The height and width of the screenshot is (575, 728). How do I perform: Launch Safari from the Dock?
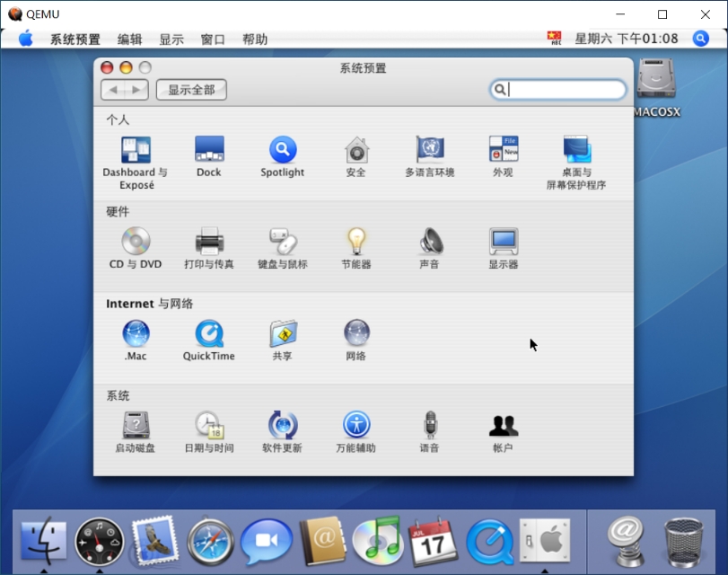pyautogui.click(x=210, y=540)
